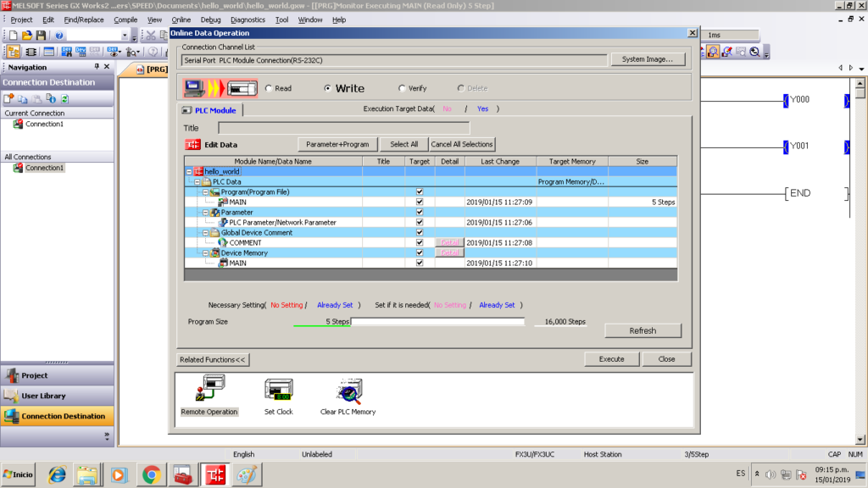868x488 pixels.
Task: Click the Refresh button
Action: (643, 331)
